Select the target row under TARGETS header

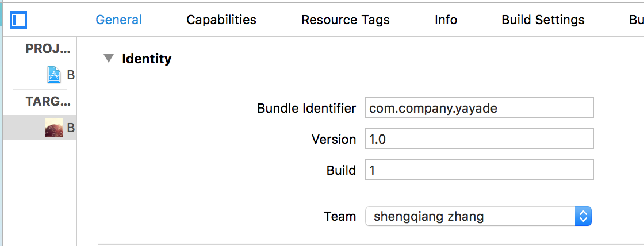click(40, 128)
